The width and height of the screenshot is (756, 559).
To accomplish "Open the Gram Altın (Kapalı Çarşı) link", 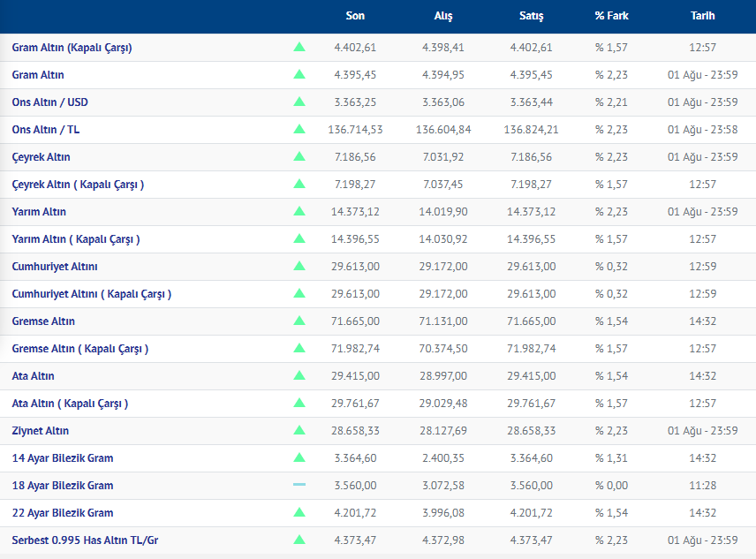I will 72,48.
